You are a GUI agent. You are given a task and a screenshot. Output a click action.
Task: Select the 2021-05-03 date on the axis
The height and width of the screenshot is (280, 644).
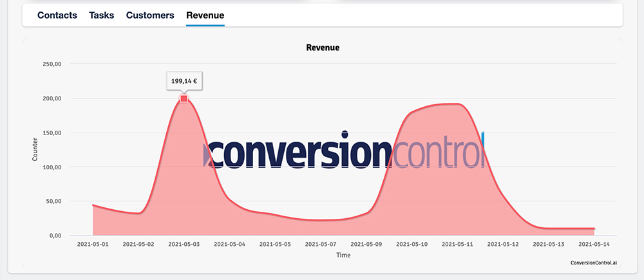tap(184, 245)
